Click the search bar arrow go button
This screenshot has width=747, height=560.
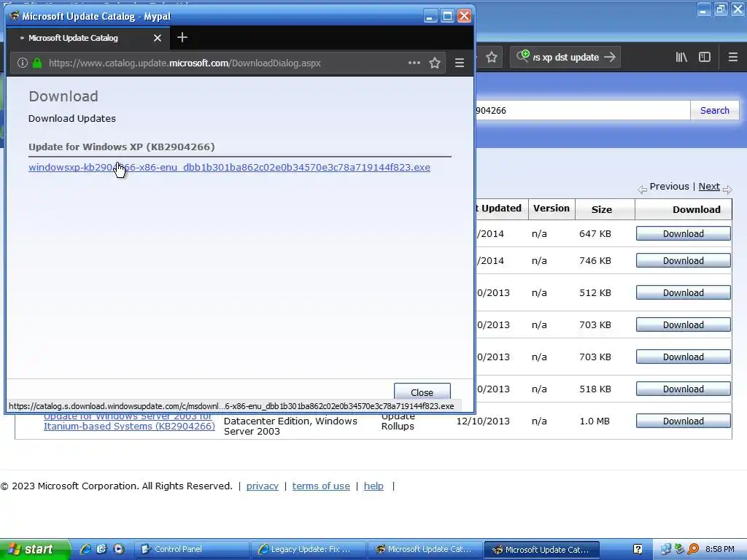[x=609, y=57]
